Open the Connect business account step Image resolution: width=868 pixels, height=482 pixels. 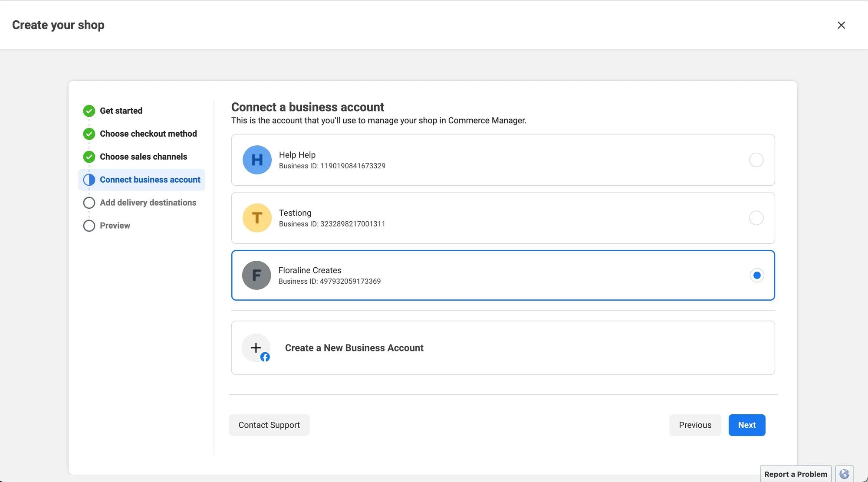[x=150, y=180]
